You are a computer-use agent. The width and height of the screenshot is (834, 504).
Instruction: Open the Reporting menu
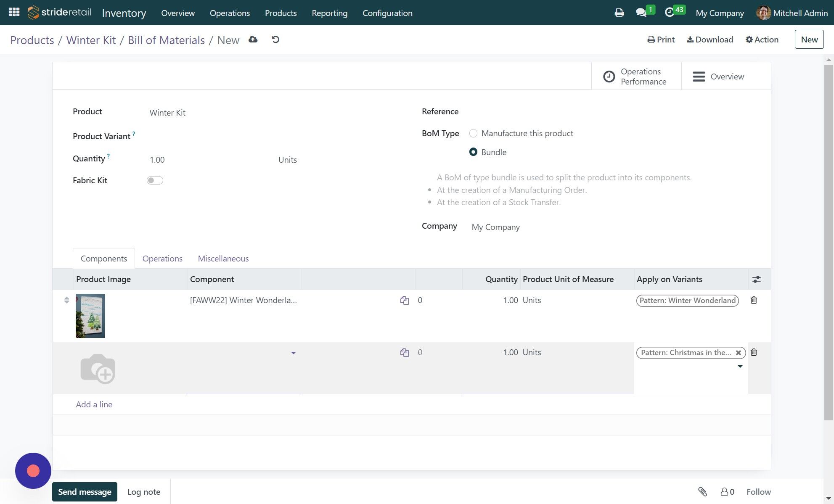click(x=329, y=13)
